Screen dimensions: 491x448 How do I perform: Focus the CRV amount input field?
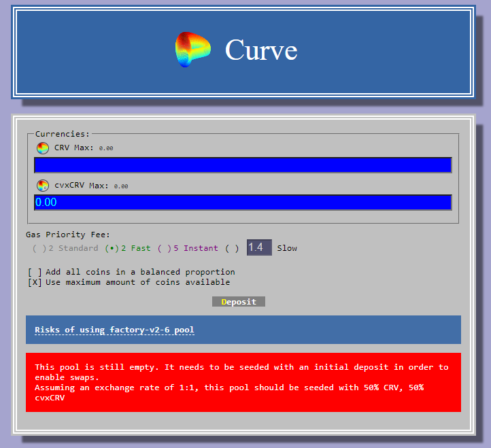tap(243, 165)
